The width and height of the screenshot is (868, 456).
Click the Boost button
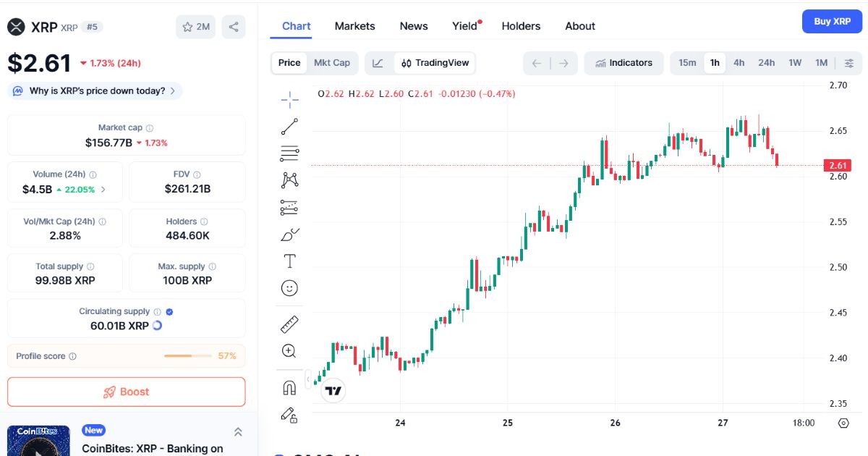127,392
